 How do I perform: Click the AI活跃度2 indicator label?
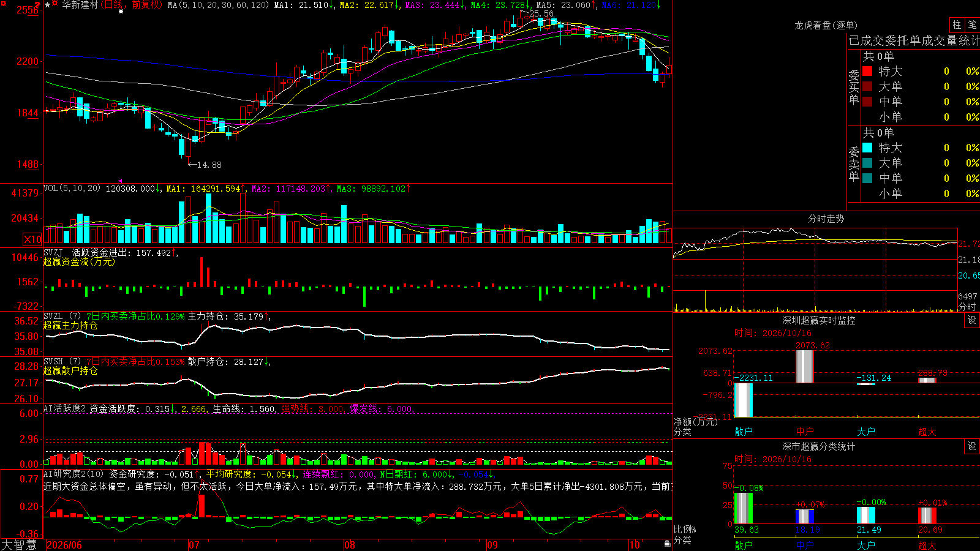65,408
